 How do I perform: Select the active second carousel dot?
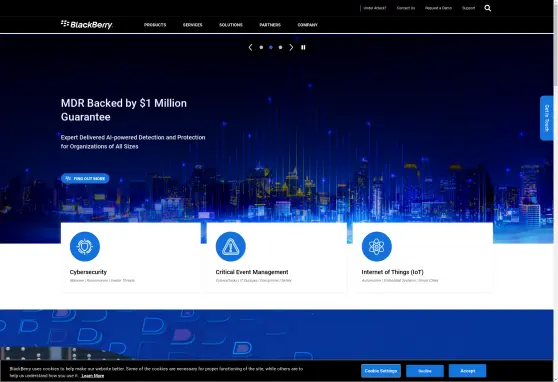271,47
